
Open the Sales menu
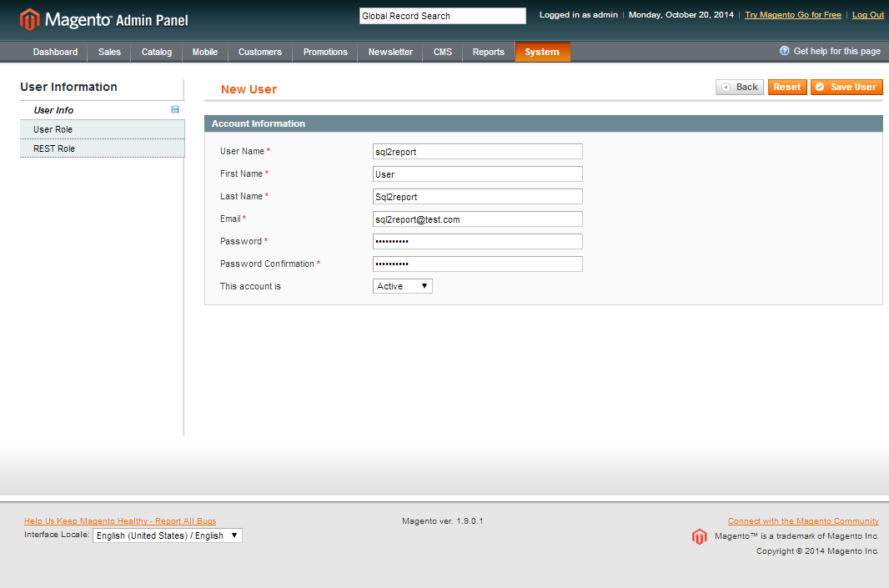point(109,52)
